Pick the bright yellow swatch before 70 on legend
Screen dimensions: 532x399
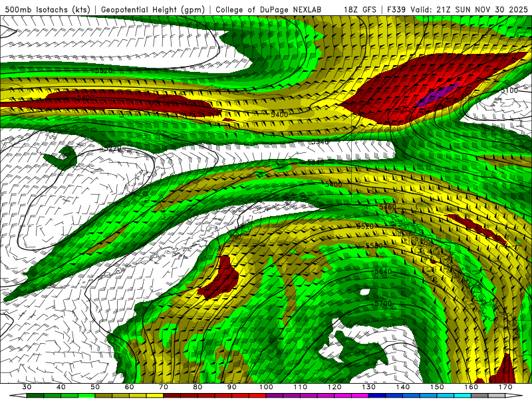155,396
